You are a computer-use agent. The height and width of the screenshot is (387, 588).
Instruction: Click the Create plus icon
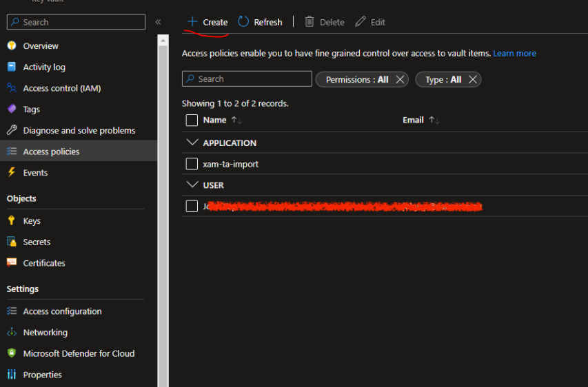pos(192,22)
